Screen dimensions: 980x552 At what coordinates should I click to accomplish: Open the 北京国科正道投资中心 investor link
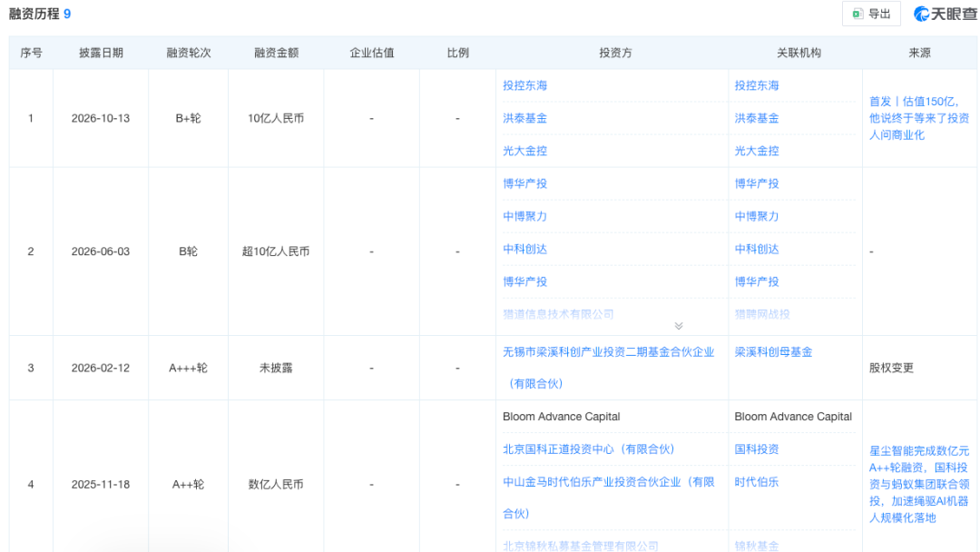[x=588, y=448]
